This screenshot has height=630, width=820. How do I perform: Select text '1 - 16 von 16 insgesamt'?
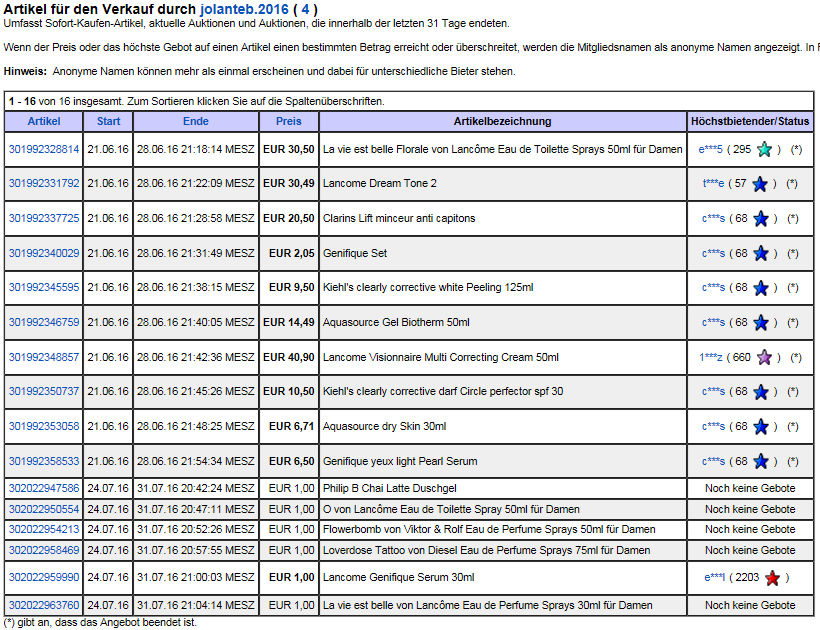pos(65,101)
